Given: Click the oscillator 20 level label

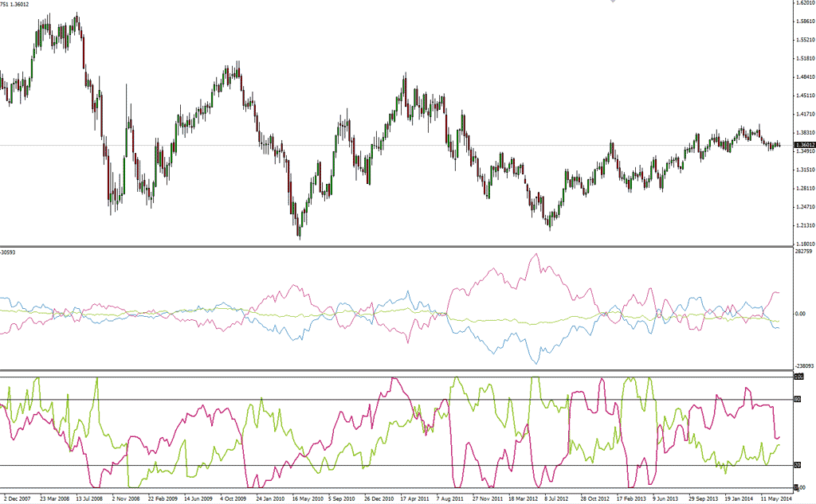Looking at the screenshot, I should pos(797,465).
